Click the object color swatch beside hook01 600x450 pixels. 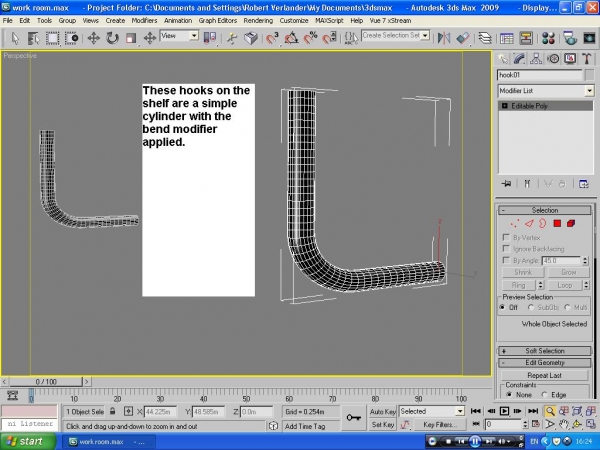click(590, 75)
